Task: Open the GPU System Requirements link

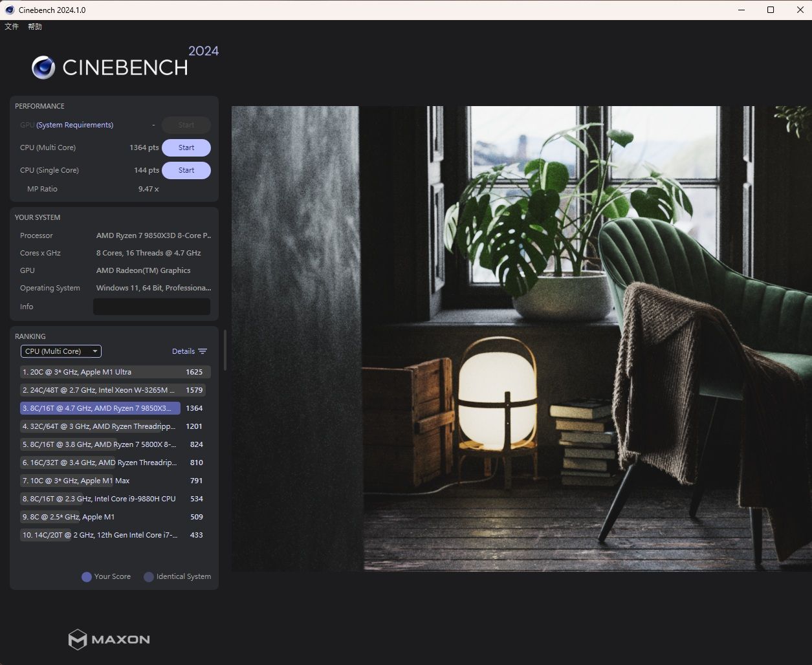Action: [74, 125]
